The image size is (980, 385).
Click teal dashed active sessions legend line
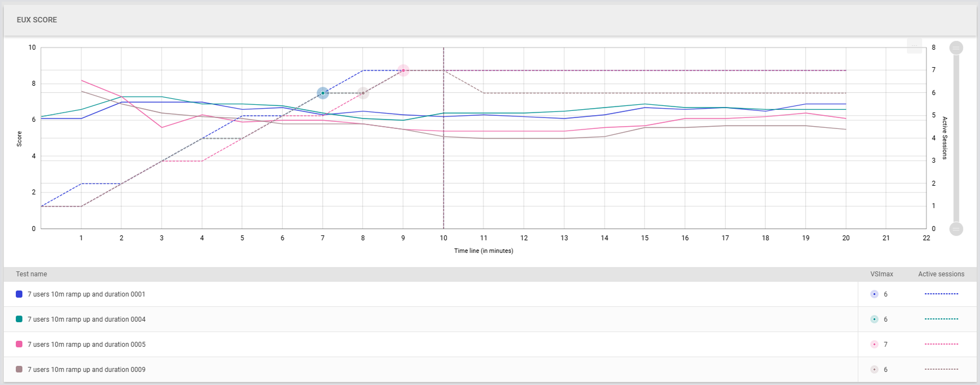pos(941,319)
